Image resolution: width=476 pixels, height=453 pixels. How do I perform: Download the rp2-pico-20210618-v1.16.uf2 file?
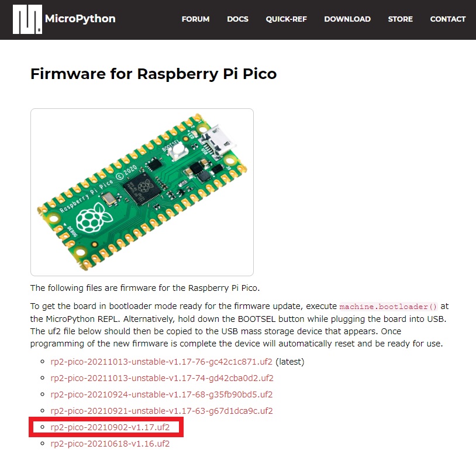click(x=110, y=444)
